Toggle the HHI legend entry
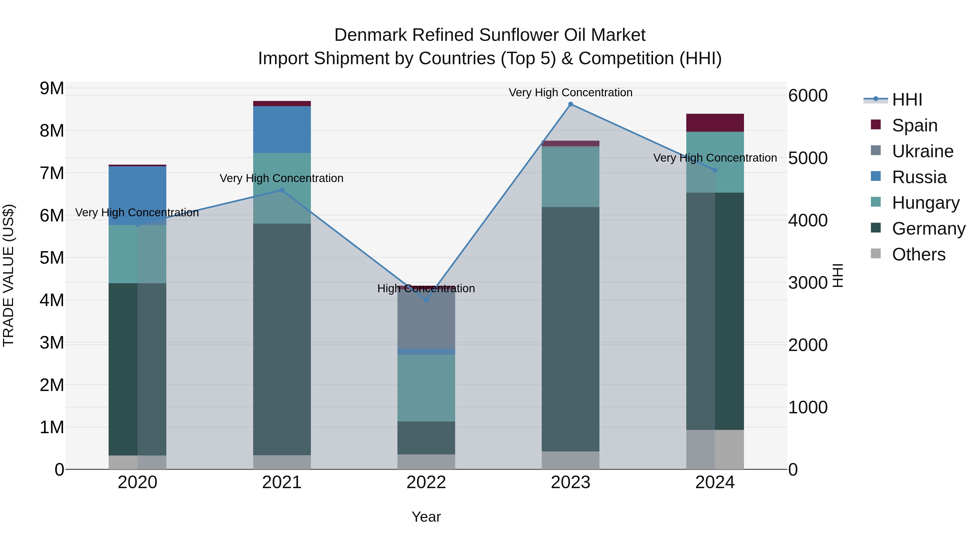Viewport: 980px width, 551px height. (x=893, y=100)
